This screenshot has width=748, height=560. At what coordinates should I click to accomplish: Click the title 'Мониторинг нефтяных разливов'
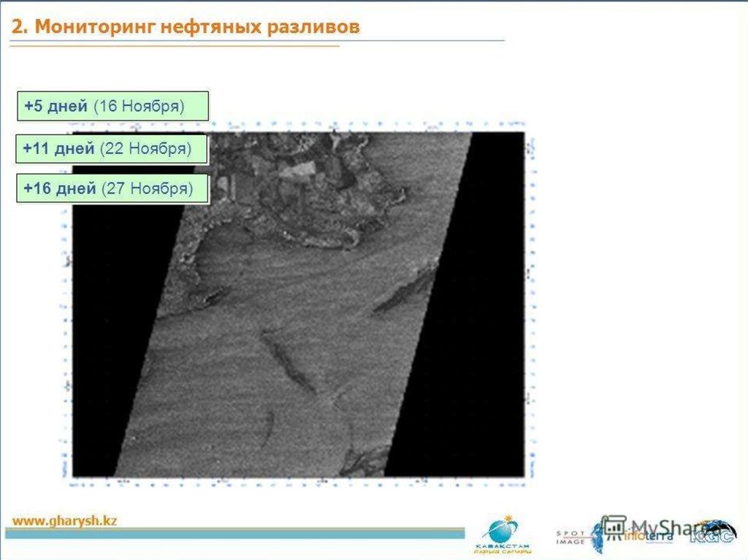[x=186, y=27]
